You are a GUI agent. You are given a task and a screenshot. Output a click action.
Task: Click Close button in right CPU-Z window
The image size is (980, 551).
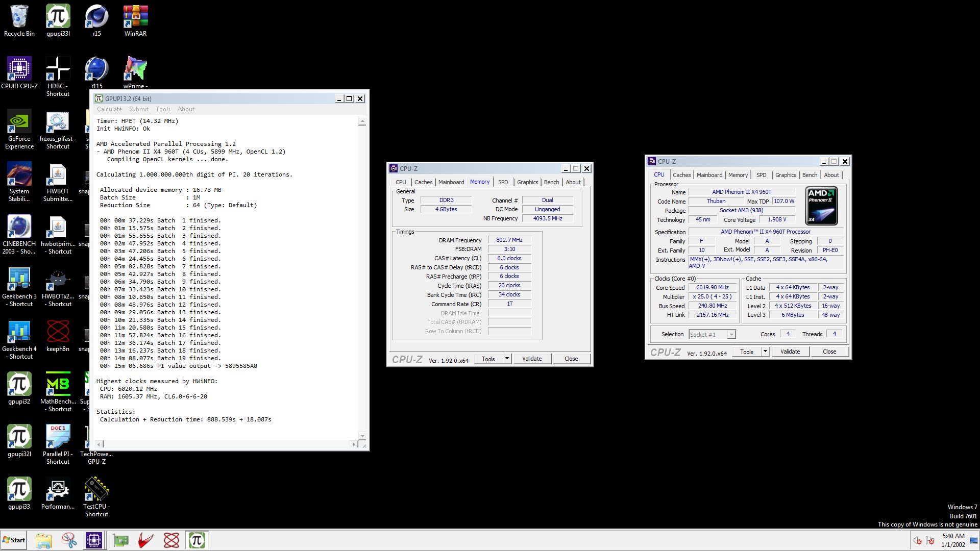pos(829,352)
